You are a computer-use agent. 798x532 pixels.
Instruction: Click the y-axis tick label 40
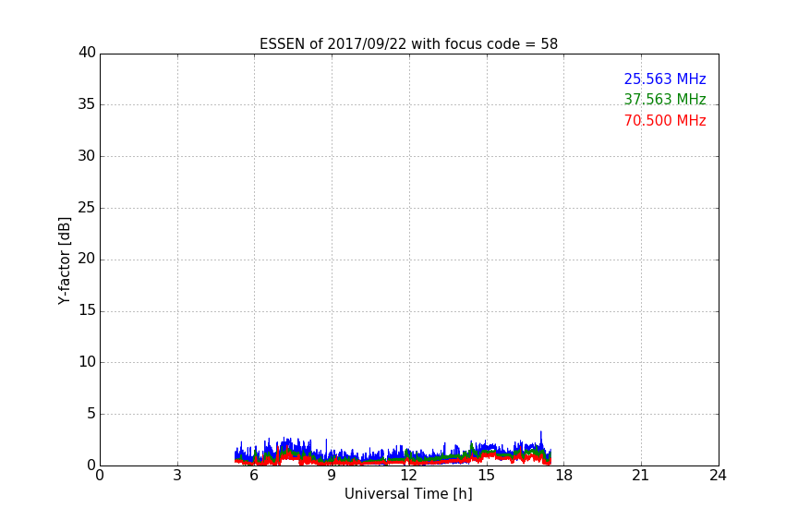(87, 53)
